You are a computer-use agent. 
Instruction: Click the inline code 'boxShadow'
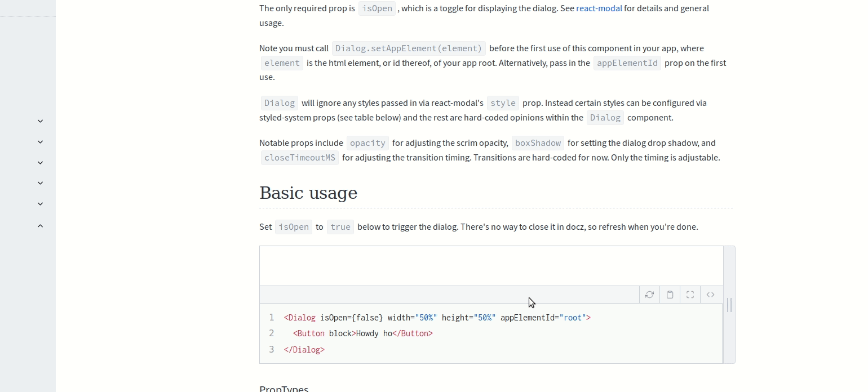point(538,143)
